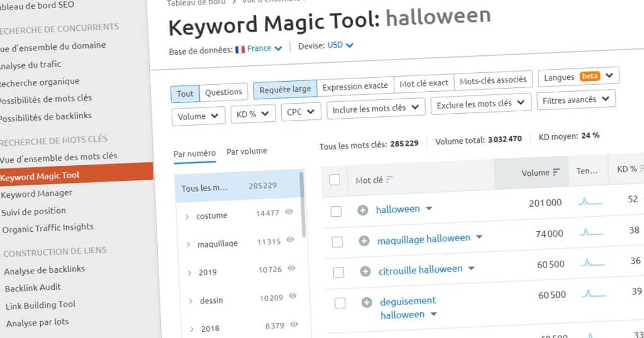The image size is (644, 338).
Task: View trend sparkline for maquillage halloween row
Action: click(x=591, y=232)
